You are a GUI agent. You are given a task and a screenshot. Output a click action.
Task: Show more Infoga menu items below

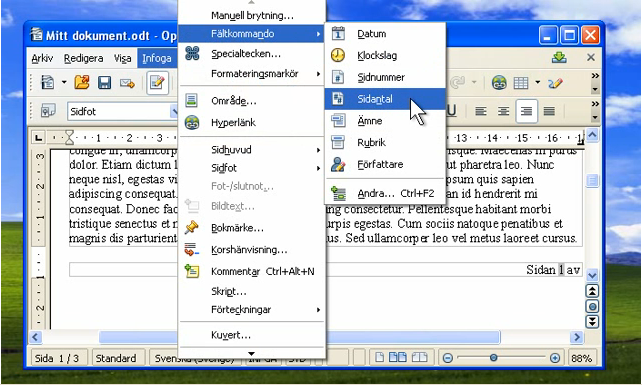click(x=251, y=353)
